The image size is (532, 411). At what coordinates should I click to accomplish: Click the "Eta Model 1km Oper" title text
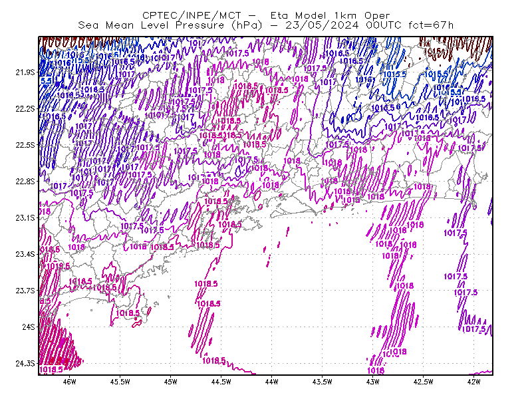coord(330,15)
